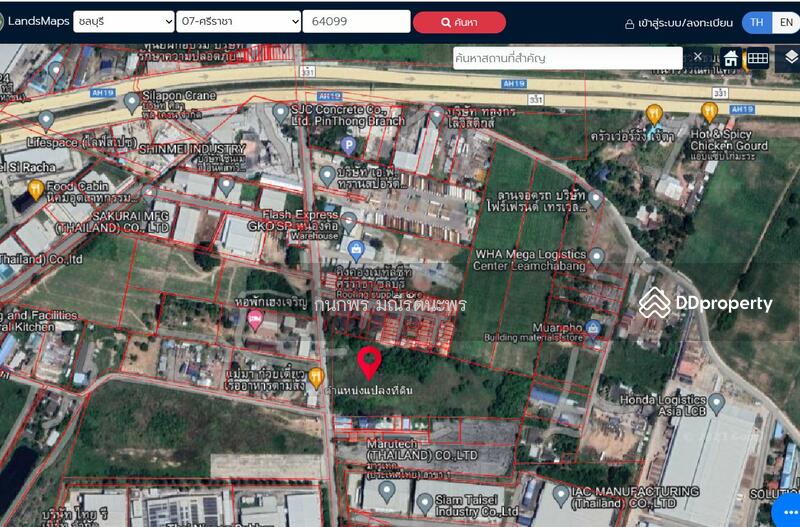800x527 pixels.
Task: Click the pink หอพักเฮงเจริญ lodging marker
Action: click(255, 319)
